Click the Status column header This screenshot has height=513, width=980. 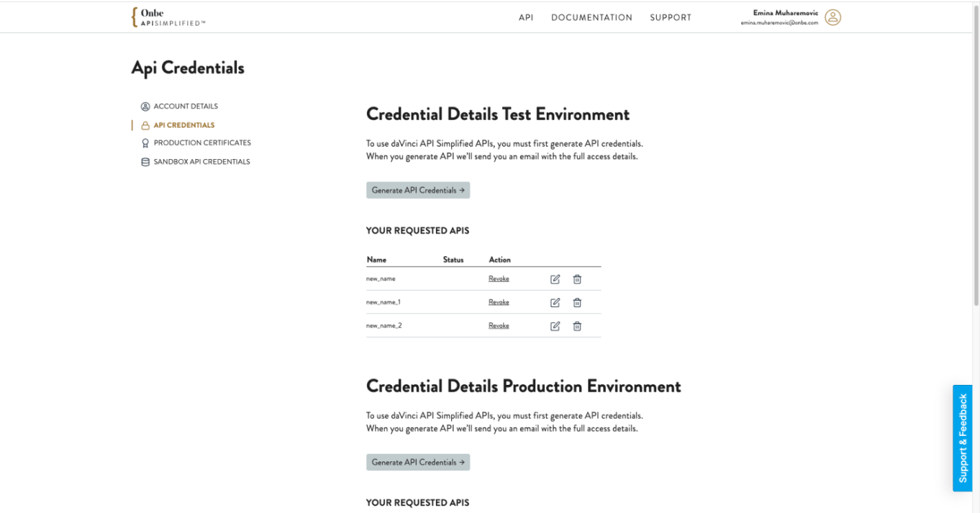453,260
